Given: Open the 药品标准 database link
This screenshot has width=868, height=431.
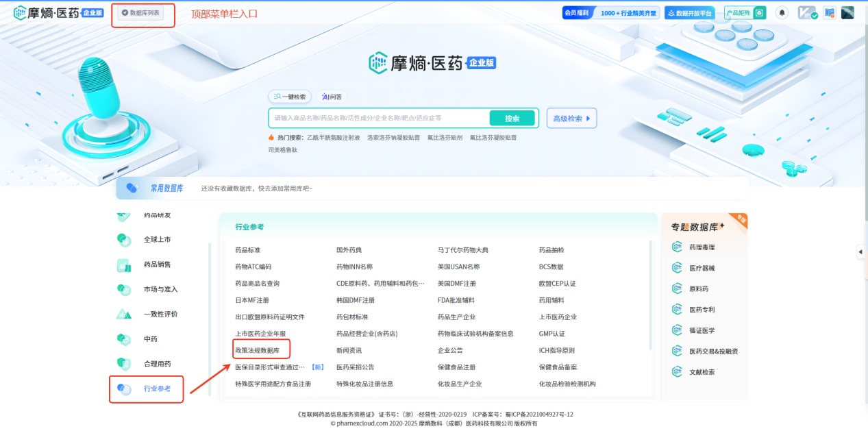Looking at the screenshot, I should [x=247, y=250].
